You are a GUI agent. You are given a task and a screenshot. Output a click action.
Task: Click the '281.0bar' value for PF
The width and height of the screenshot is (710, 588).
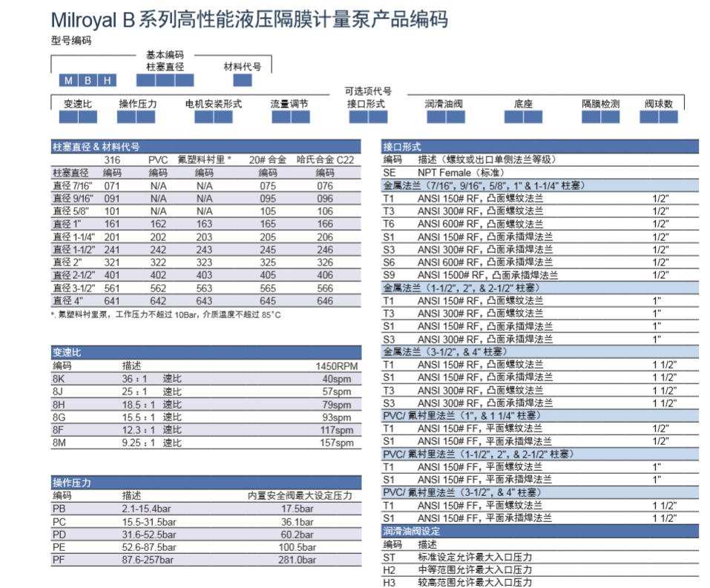(297, 560)
